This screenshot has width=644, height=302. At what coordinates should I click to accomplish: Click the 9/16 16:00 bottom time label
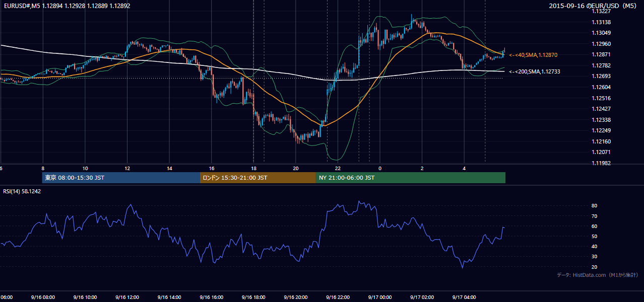tap(211, 297)
